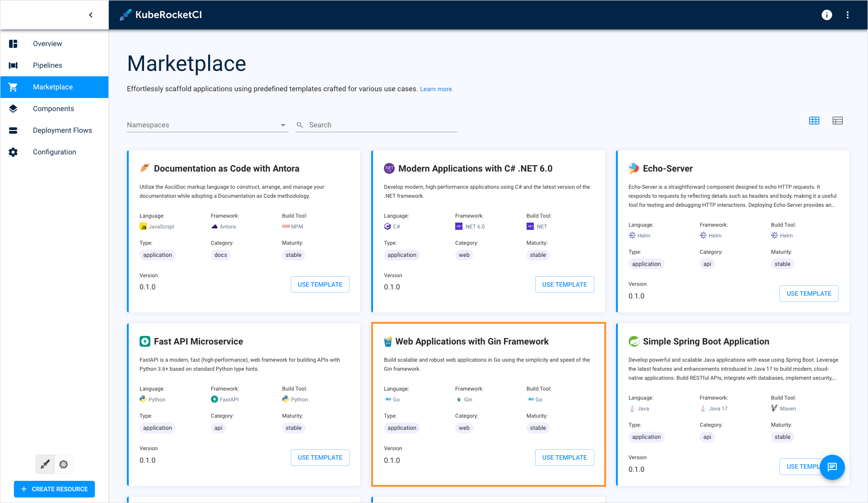Enable grid view for templates
868x503 pixels.
814,121
